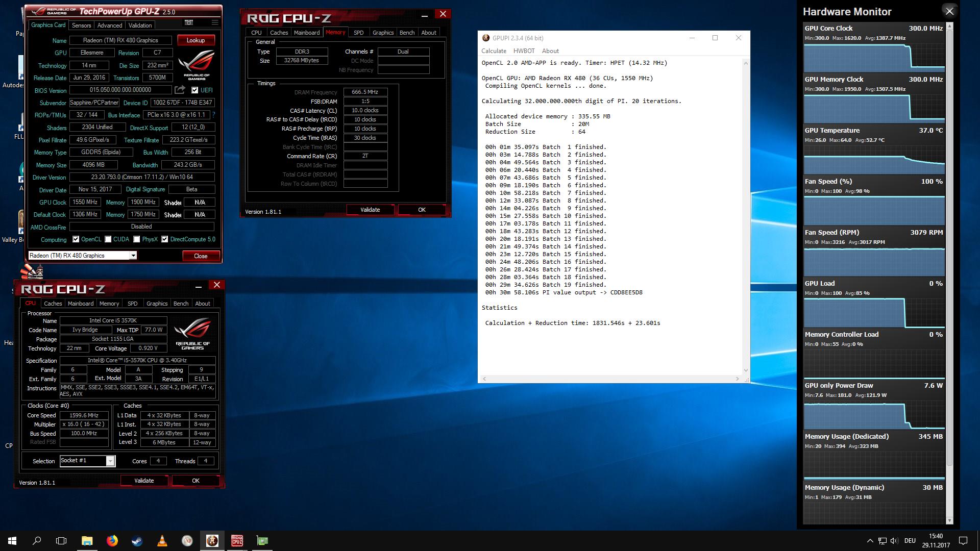Open the GPU-Z hamburger menu
The height and width of the screenshot is (551, 980).
pyautogui.click(x=215, y=22)
